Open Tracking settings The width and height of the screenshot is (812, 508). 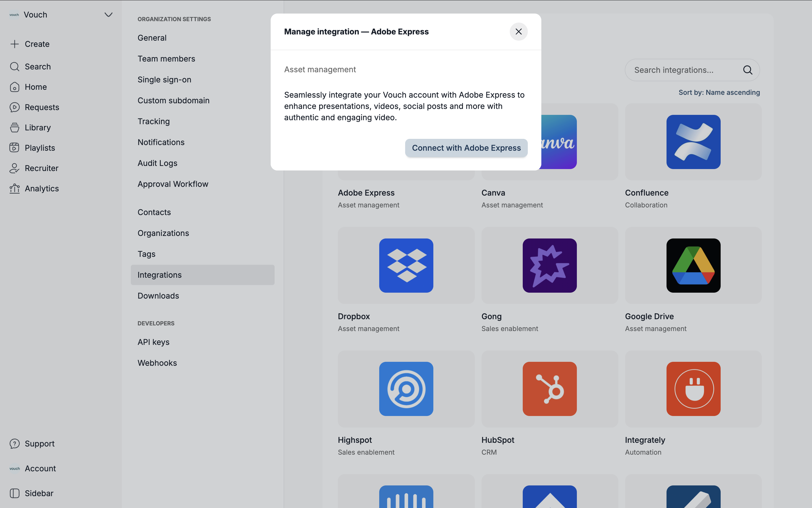[202, 121]
